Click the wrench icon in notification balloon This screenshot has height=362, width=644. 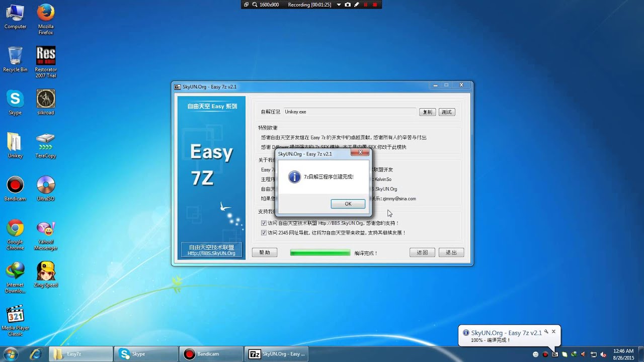546,332
